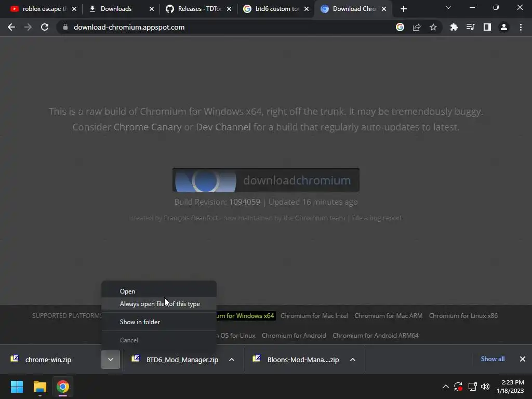The width and height of the screenshot is (532, 399).
Task: Close the downloads bar
Action: [523, 358]
